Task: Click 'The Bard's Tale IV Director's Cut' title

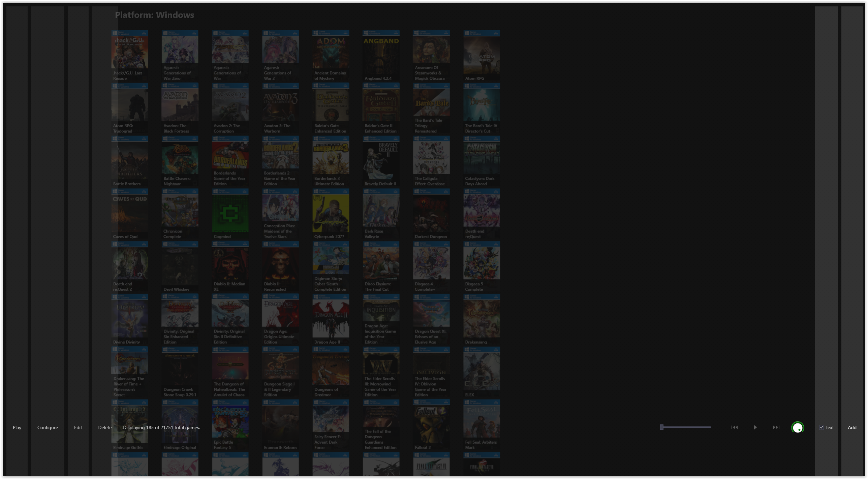Action: tap(481, 128)
